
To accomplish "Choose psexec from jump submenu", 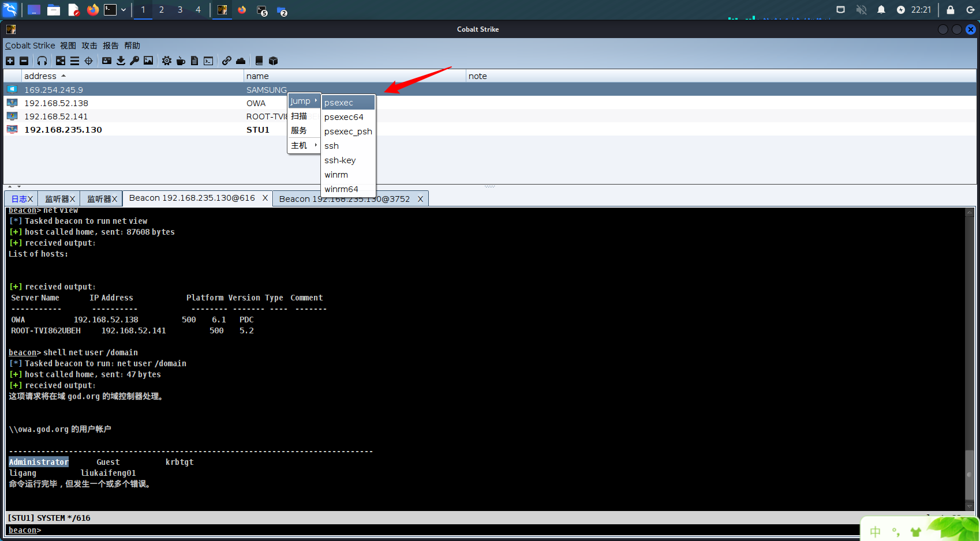I will [x=348, y=103].
